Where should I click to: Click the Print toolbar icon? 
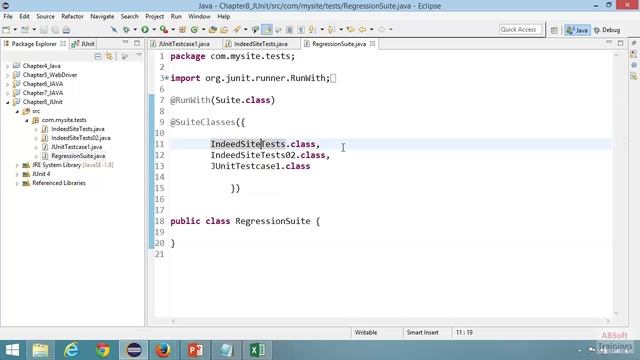66,30
